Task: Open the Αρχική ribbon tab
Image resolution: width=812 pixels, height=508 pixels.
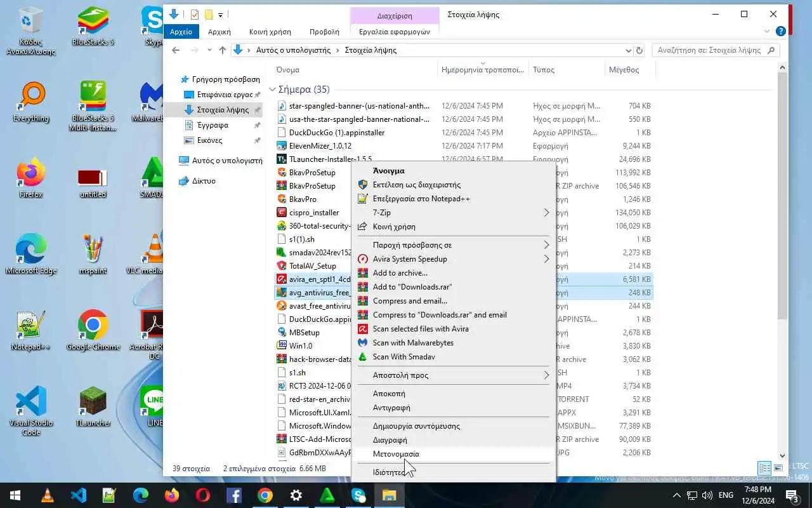Action: tap(219, 31)
